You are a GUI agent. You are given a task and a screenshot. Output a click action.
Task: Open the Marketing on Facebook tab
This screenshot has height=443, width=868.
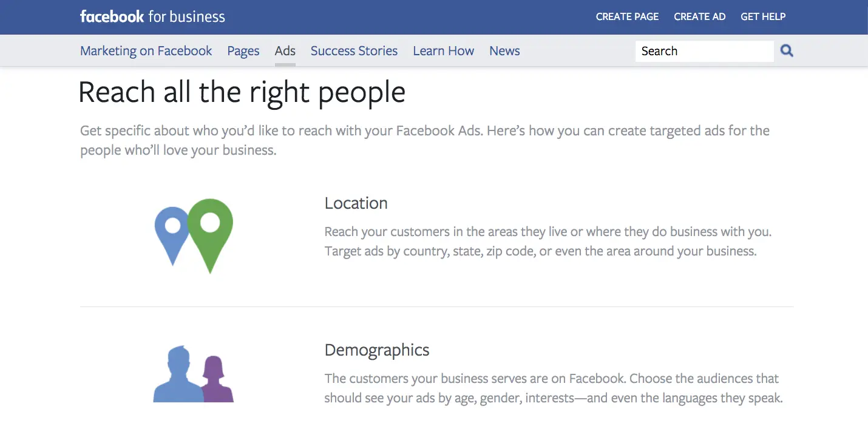coord(146,51)
